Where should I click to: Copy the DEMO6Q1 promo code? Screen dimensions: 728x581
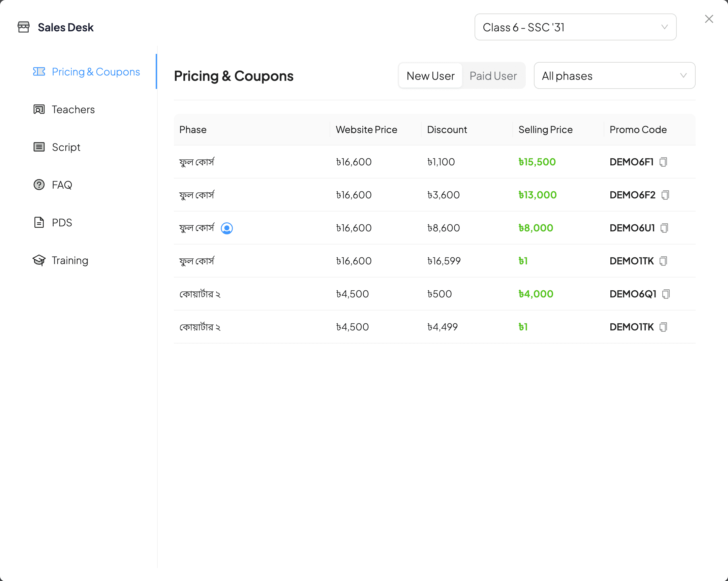[666, 294]
